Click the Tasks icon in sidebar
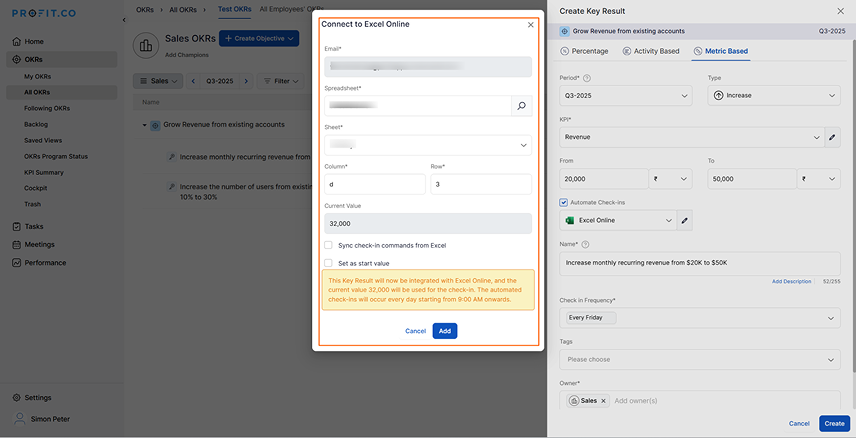856x438 pixels. click(16, 226)
